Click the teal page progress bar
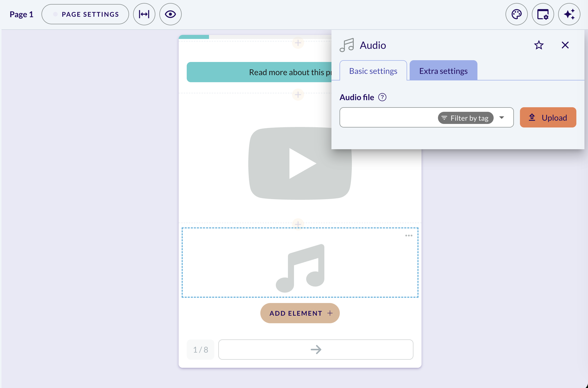 coord(194,37)
